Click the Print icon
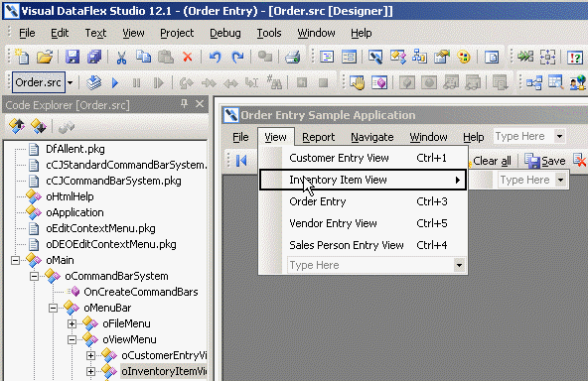This screenshot has height=381, width=588. 292,57
